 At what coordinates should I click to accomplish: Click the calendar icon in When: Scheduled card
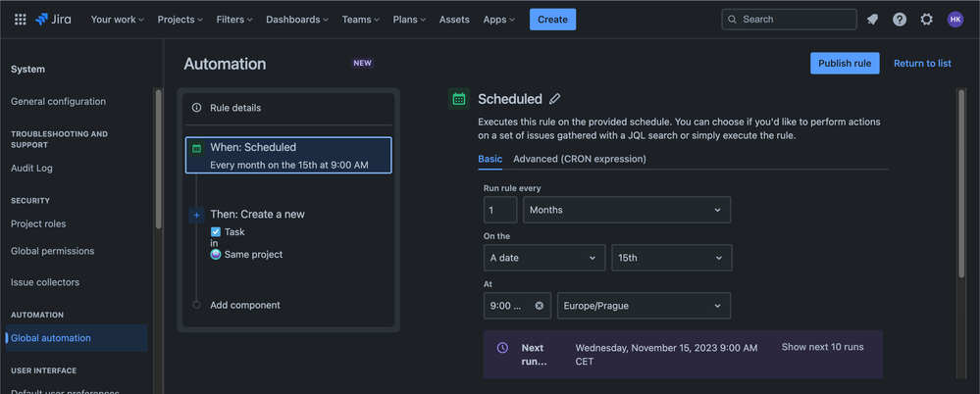coord(197,148)
